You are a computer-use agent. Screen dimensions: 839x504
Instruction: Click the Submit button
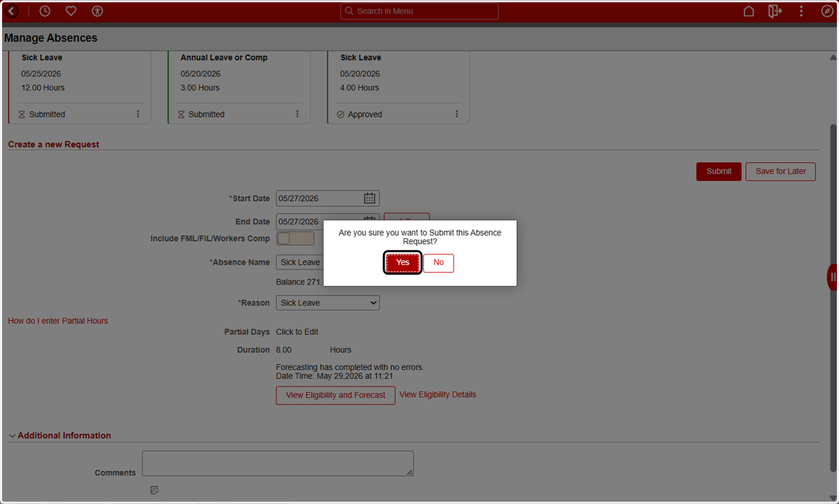pyautogui.click(x=719, y=171)
